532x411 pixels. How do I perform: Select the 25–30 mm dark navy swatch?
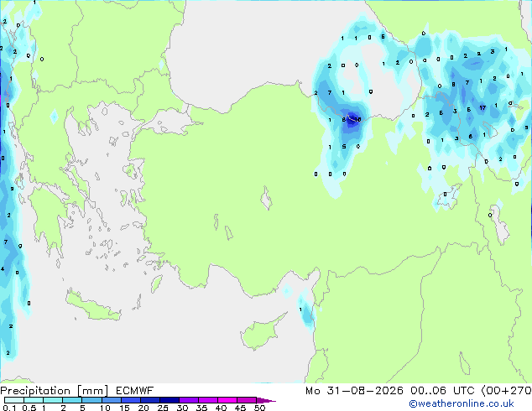[x=169, y=400]
